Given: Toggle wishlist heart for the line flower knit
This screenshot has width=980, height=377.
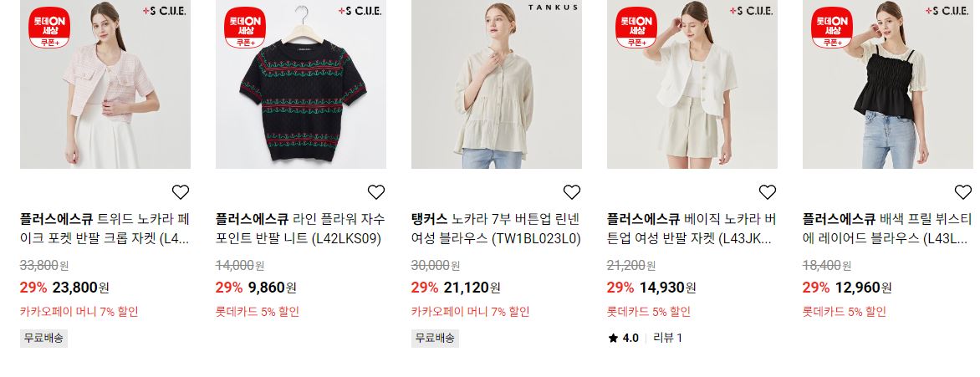Looking at the screenshot, I should [x=376, y=192].
